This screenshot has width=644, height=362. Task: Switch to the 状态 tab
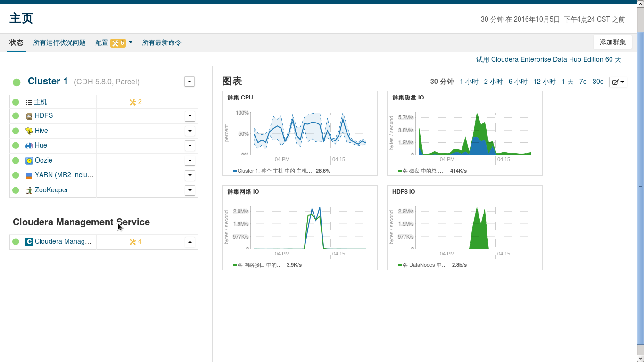point(17,42)
